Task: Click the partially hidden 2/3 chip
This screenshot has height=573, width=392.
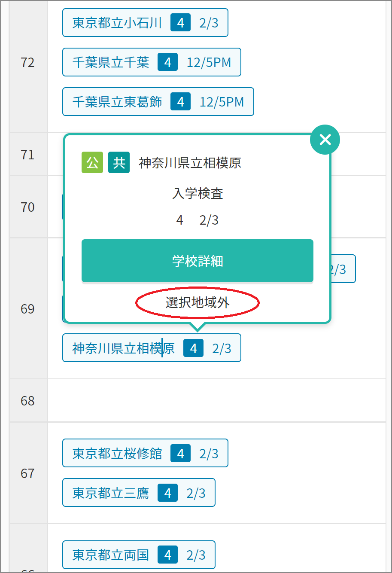Action: 343,269
